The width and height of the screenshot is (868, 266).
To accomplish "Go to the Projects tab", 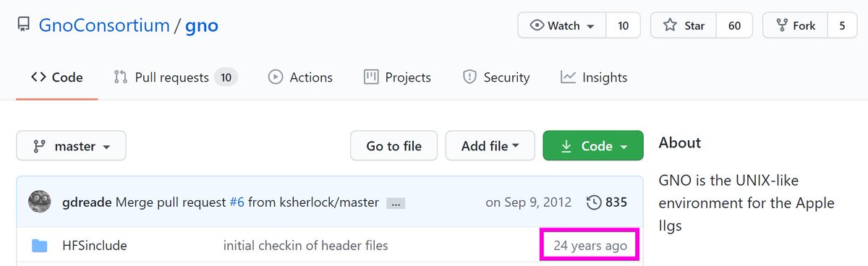I will [397, 77].
